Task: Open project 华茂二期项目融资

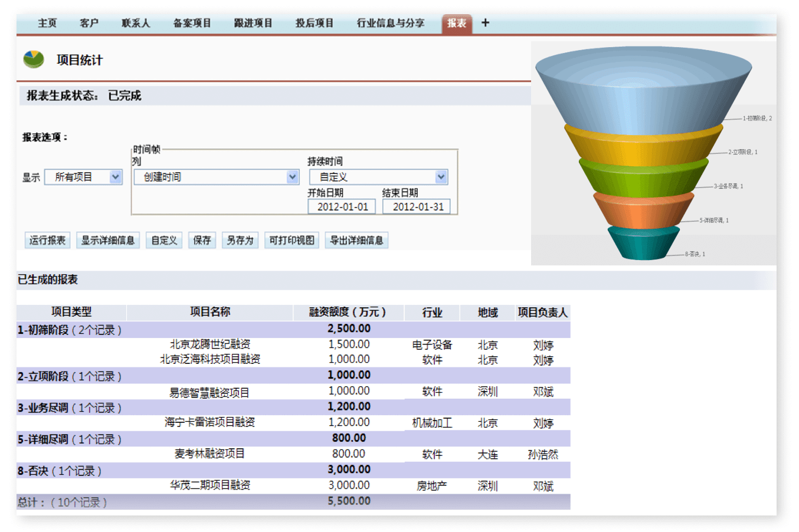Action: click(x=210, y=485)
